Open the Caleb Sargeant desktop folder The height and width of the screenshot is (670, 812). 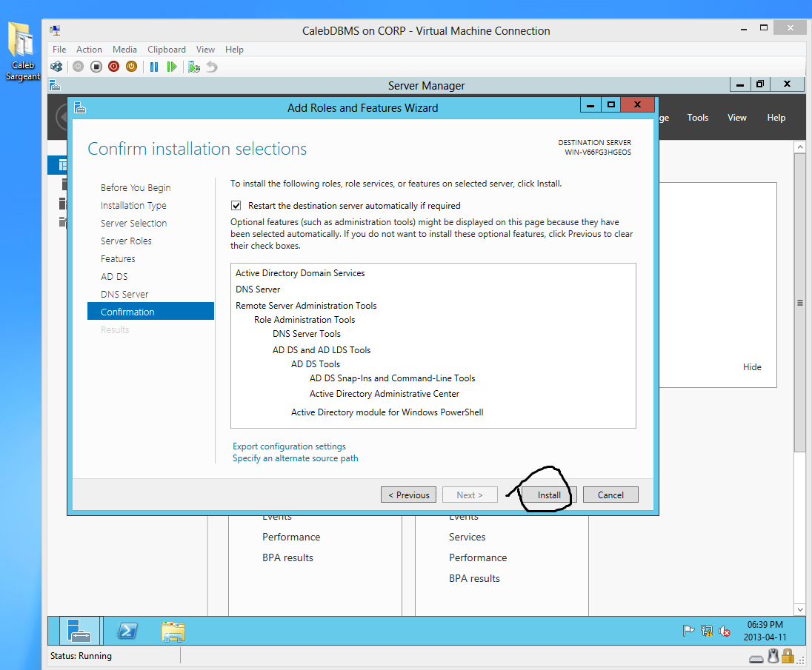pyautogui.click(x=21, y=51)
